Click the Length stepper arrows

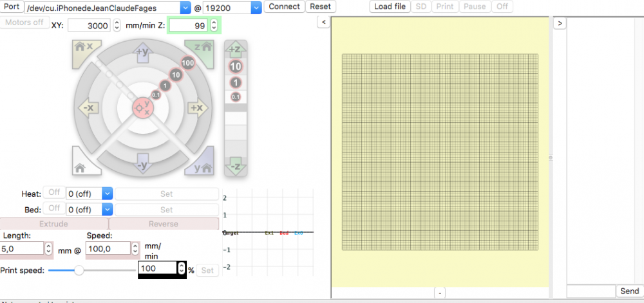coord(48,248)
